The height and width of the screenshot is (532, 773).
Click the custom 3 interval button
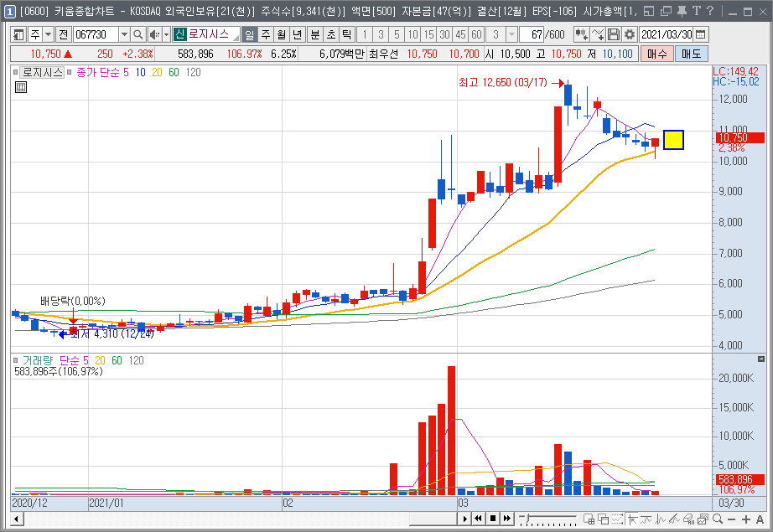point(496,34)
